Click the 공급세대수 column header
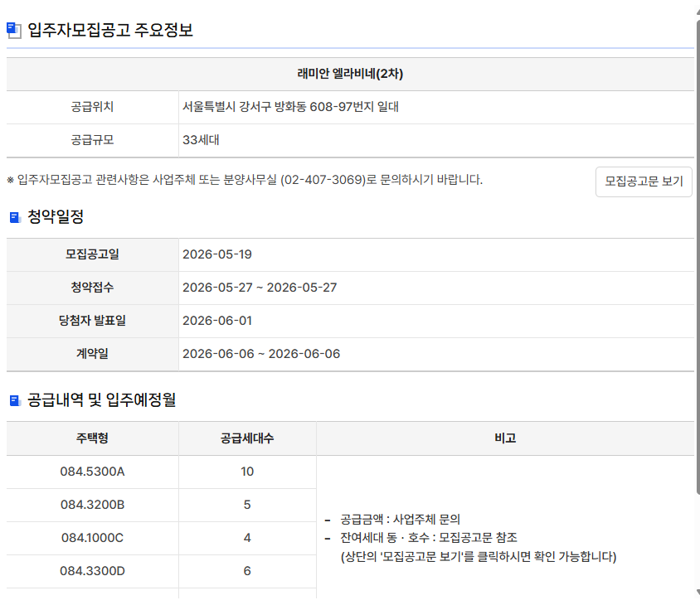700x605 pixels. click(247, 438)
